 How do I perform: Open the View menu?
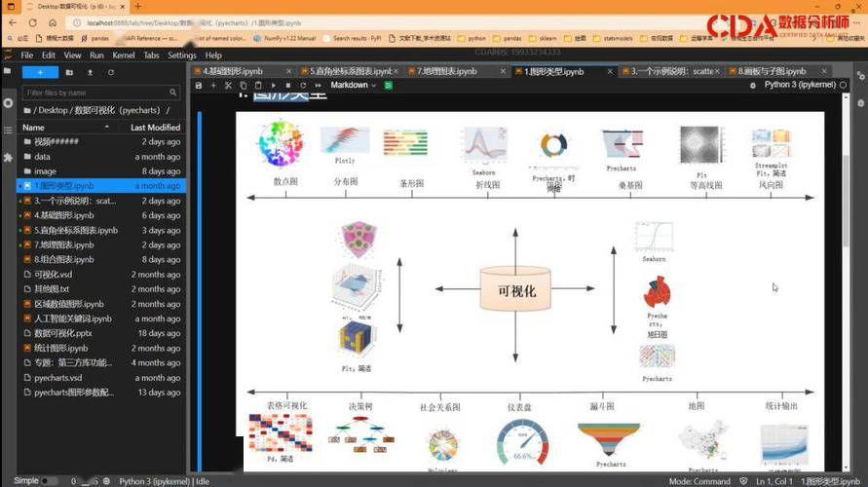point(72,56)
